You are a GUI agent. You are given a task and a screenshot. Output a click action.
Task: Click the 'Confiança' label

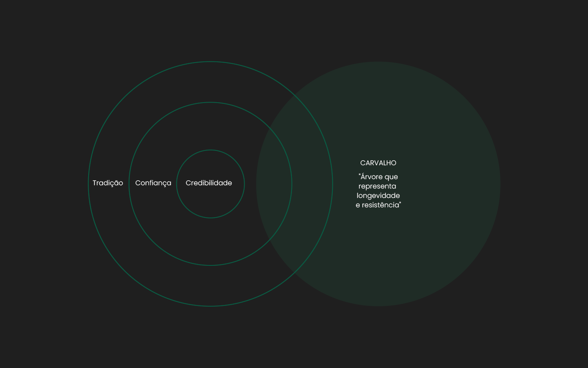(153, 183)
